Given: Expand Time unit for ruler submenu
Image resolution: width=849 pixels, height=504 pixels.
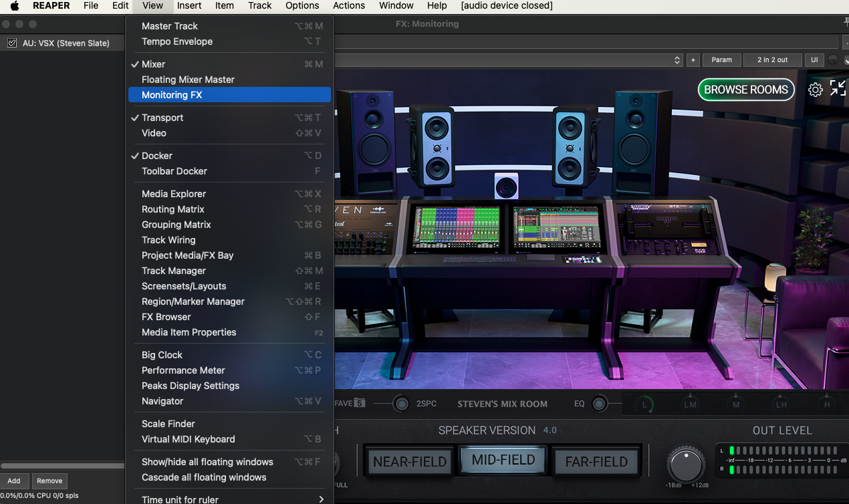Looking at the screenshot, I should (x=229, y=499).
